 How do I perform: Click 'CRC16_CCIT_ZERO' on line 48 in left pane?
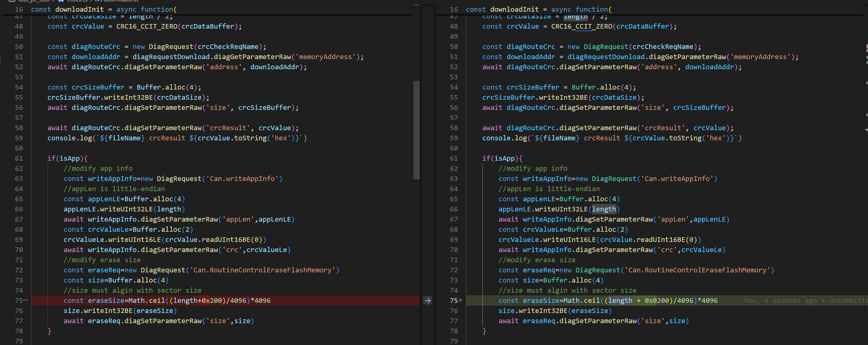click(x=147, y=26)
